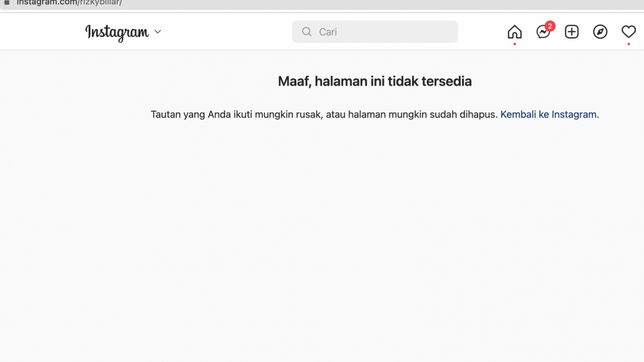Viewport: 644px width, 362px height.
Task: Click the search magnifier icon
Action: (306, 32)
